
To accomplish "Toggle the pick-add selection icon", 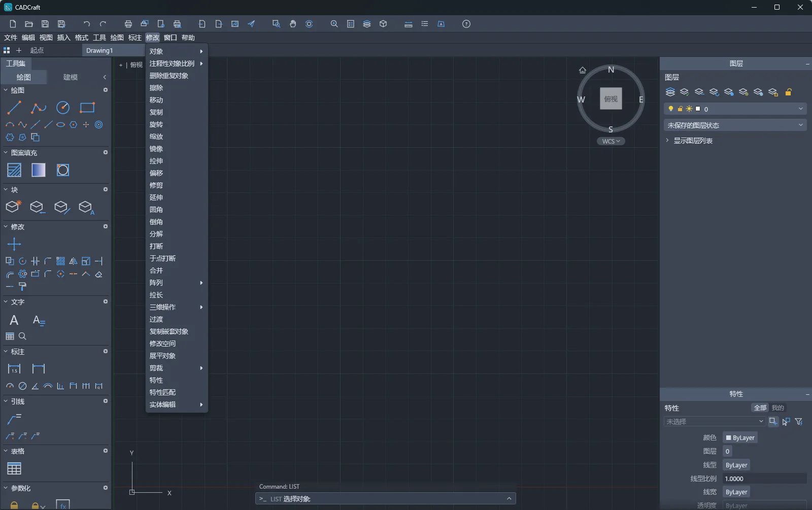I will coord(773,422).
